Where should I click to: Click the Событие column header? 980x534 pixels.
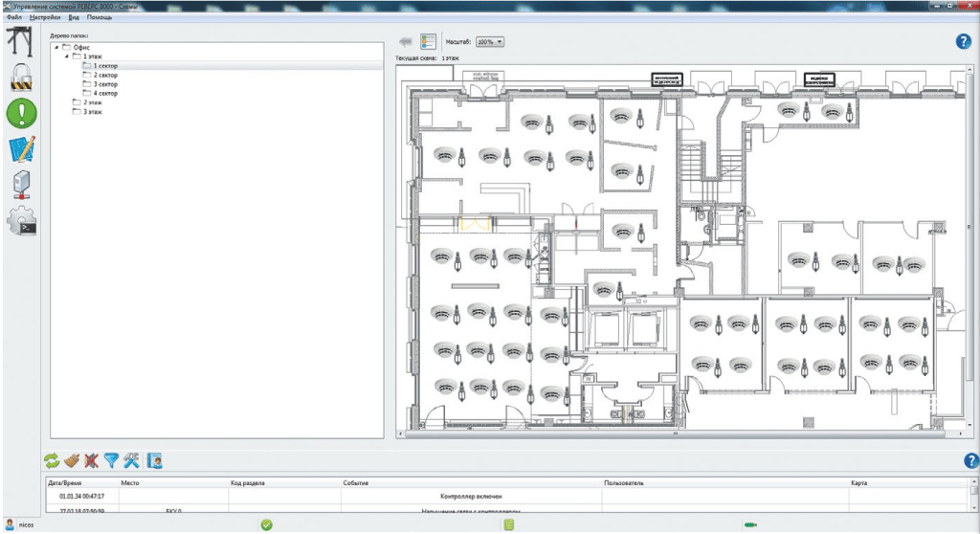pos(354,484)
